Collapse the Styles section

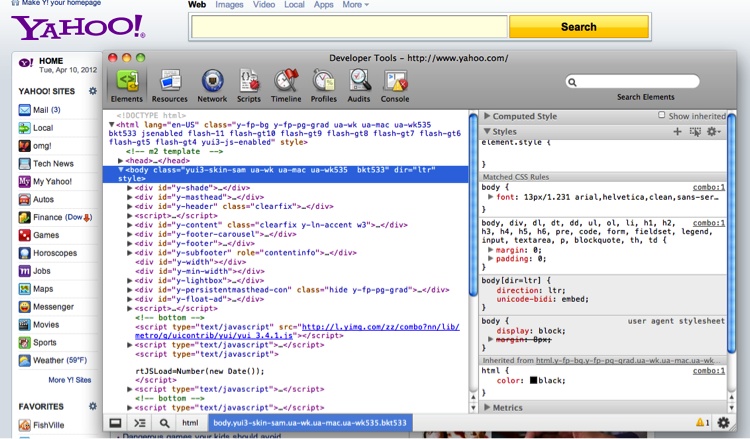(x=487, y=131)
